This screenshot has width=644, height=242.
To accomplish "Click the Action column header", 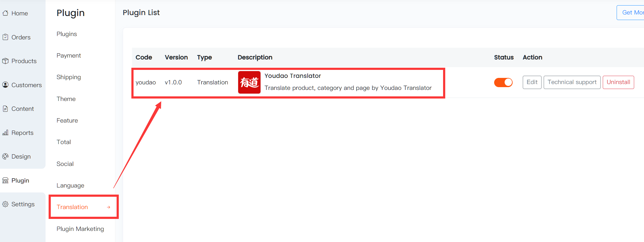I will point(532,57).
